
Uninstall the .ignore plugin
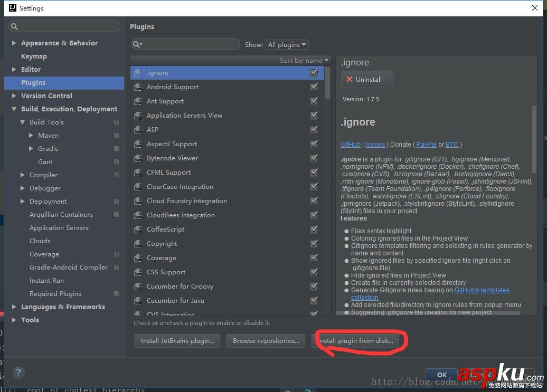pos(367,80)
